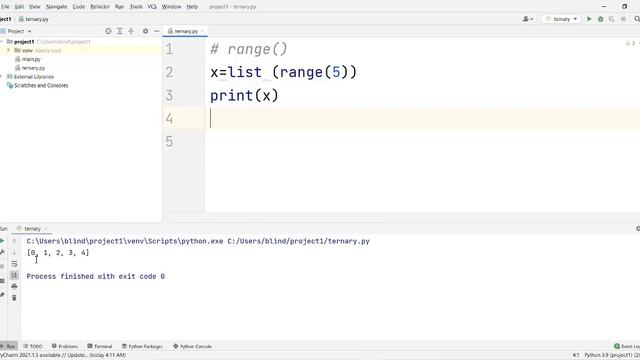640x360 pixels.
Task: Open the Navigate menu
Action: 57,7
